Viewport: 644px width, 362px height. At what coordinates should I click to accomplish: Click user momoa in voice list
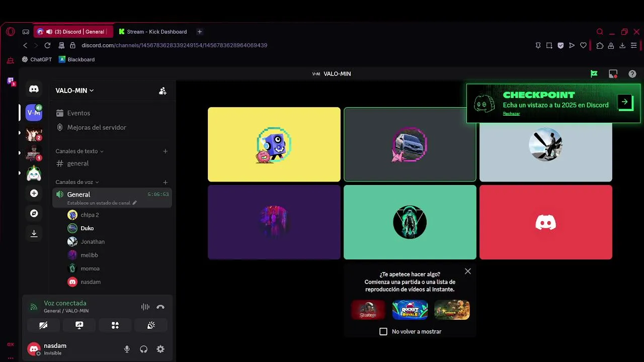coord(119,268)
